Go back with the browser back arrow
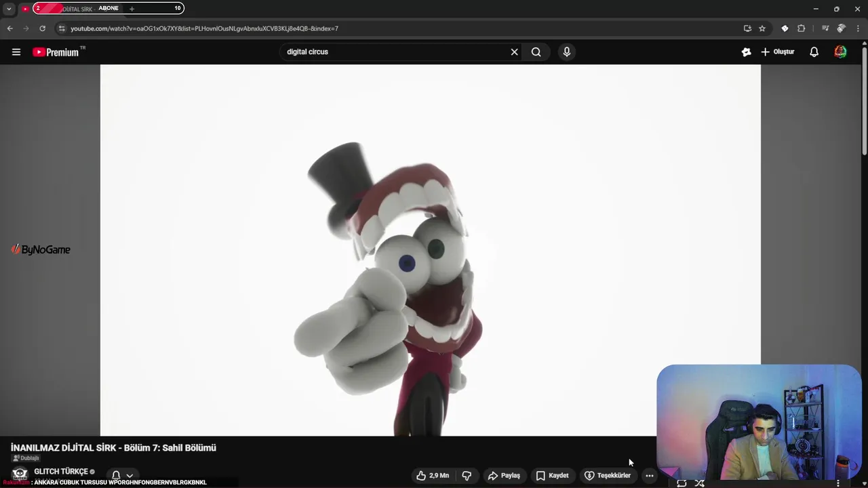Image resolution: width=868 pixels, height=488 pixels. pos(9,28)
